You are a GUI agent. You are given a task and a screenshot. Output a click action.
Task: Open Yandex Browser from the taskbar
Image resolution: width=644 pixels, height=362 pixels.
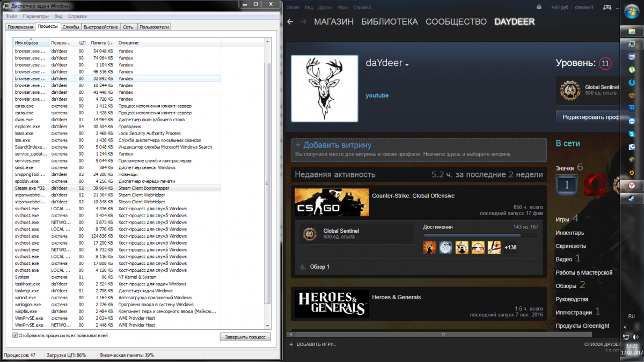632,186
